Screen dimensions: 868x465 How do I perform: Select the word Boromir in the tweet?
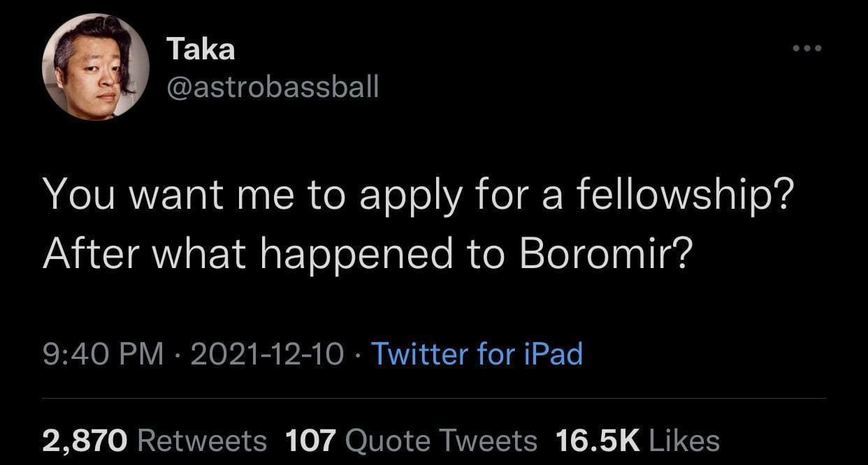point(605,256)
